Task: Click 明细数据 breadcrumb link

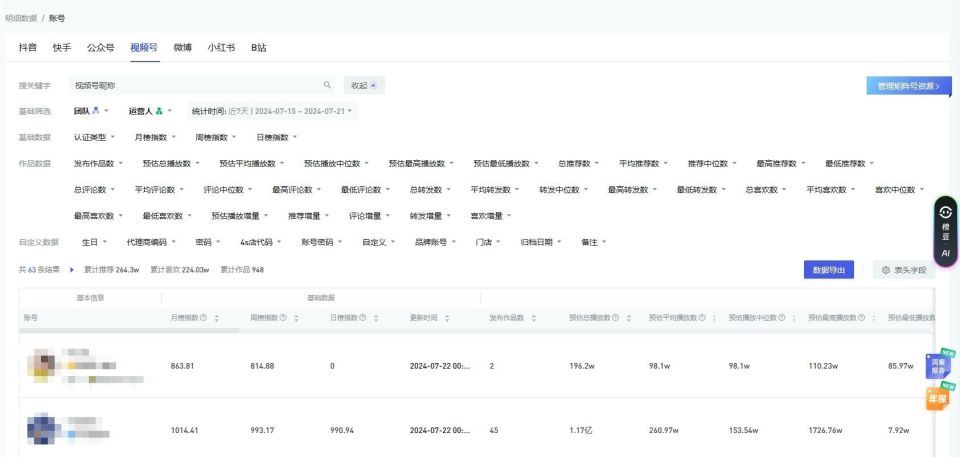Action: coord(21,18)
